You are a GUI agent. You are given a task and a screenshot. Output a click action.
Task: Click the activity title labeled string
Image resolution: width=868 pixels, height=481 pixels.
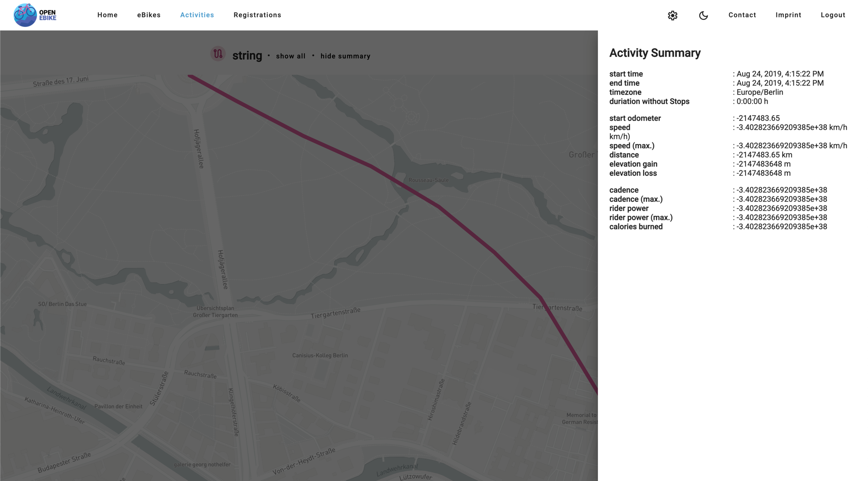pos(247,55)
